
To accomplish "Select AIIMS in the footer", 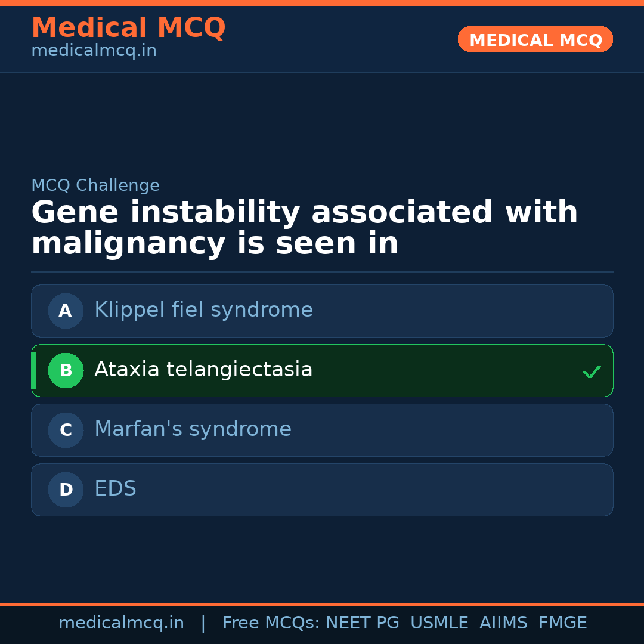I will [503, 623].
